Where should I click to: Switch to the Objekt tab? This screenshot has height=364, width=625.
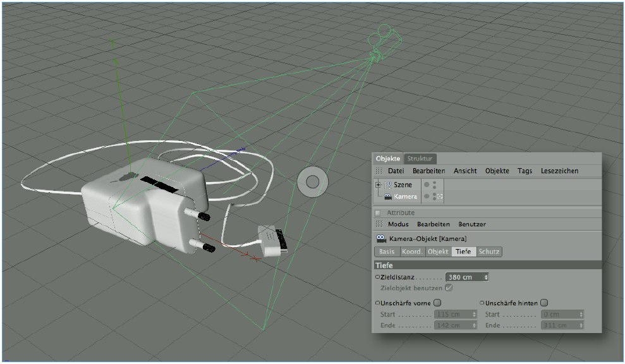[438, 252]
